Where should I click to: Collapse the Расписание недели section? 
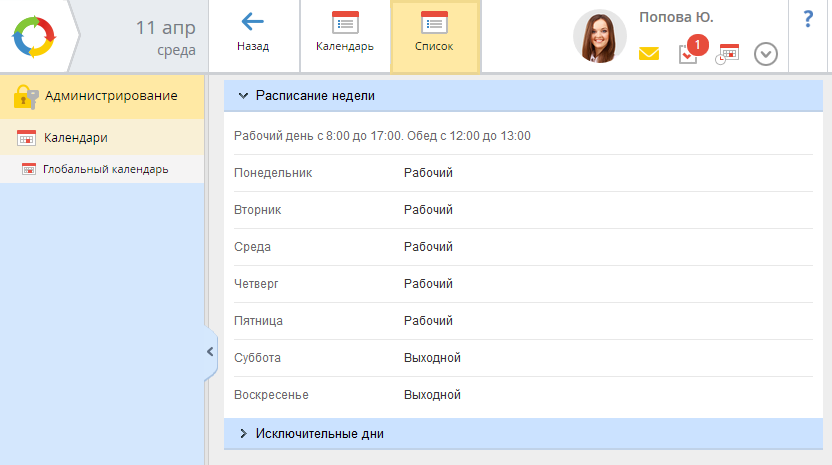tap(315, 96)
